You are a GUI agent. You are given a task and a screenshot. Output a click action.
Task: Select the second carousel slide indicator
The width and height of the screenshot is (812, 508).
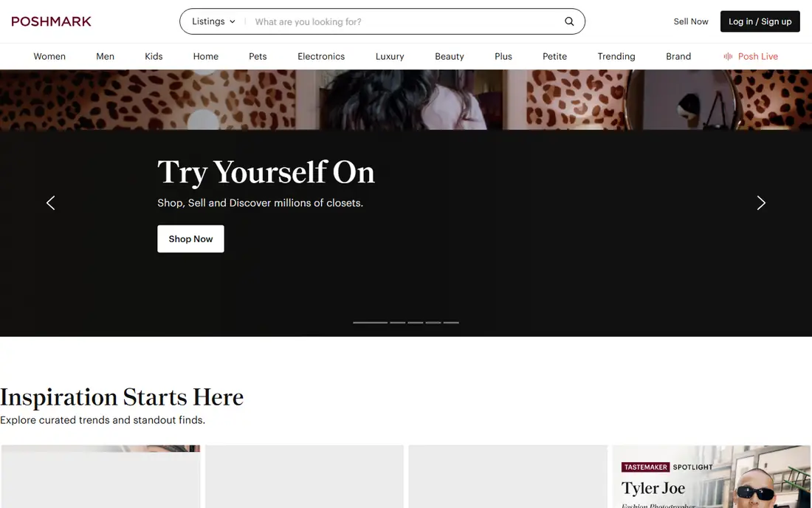pyautogui.click(x=398, y=323)
